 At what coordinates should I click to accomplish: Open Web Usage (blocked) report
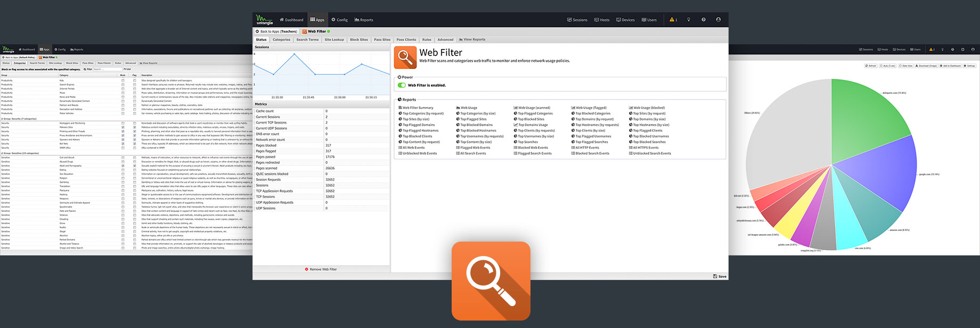click(x=647, y=108)
